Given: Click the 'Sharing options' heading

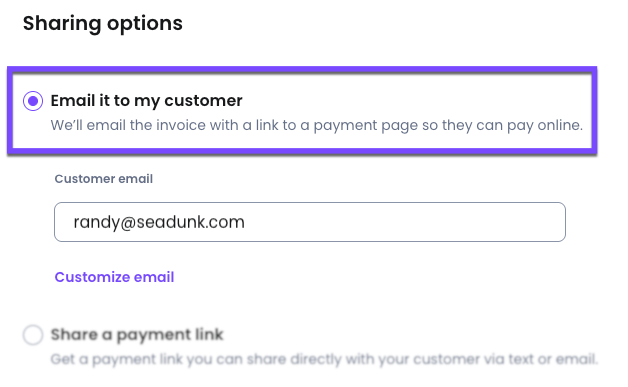Looking at the screenshot, I should pyautogui.click(x=103, y=23).
